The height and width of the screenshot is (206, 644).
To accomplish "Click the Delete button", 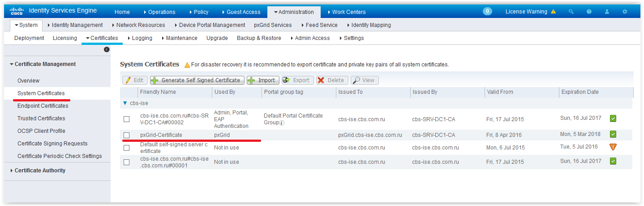I will pos(332,80).
